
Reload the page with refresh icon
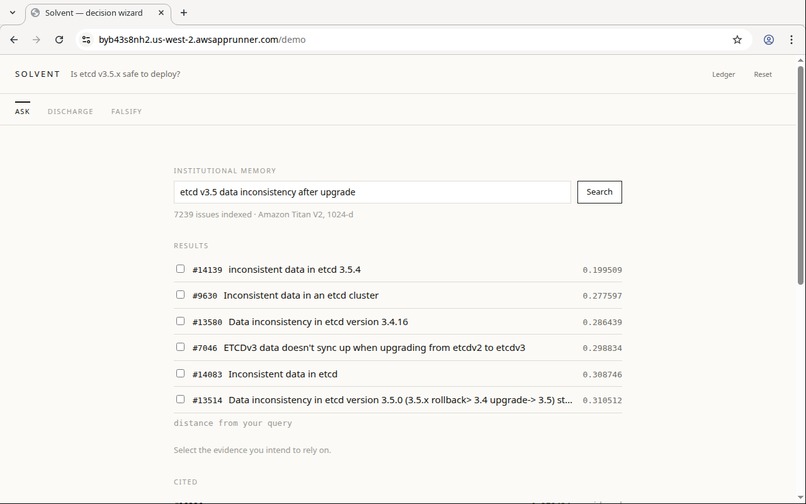(59, 40)
